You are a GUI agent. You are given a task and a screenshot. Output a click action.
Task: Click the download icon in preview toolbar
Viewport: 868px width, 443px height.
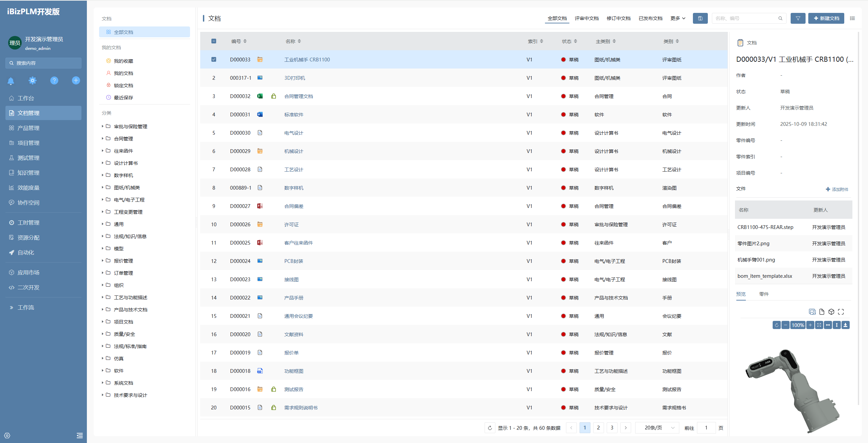pos(845,325)
